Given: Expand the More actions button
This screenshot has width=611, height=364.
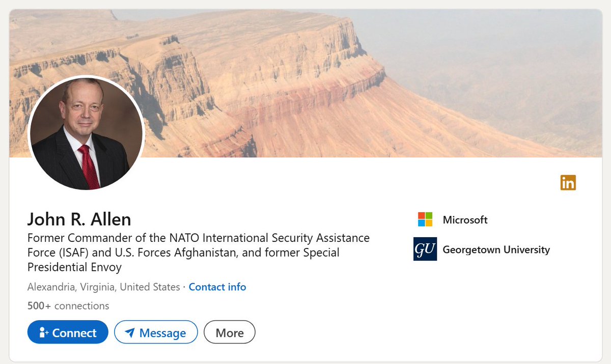Looking at the screenshot, I should click(x=230, y=332).
